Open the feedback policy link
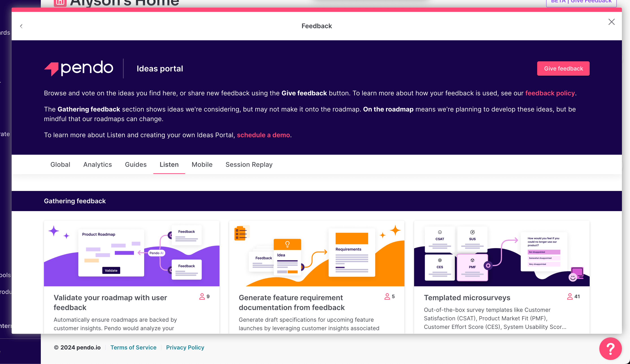 (550, 93)
